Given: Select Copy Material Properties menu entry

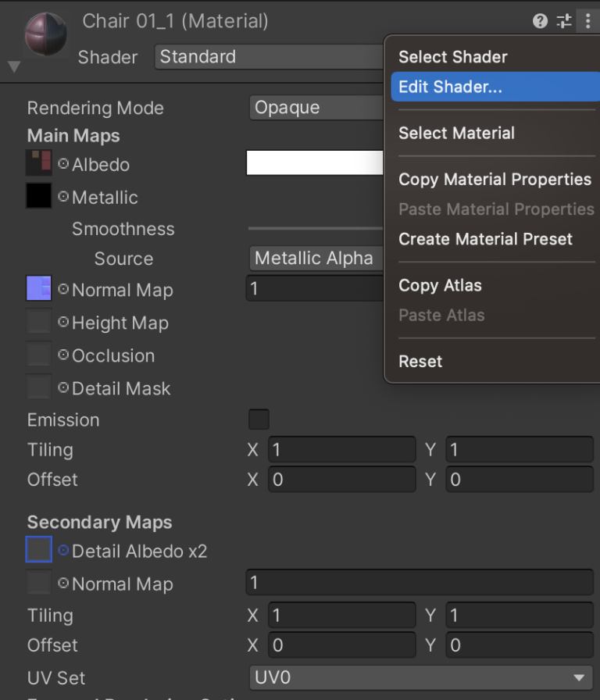Looking at the screenshot, I should (x=495, y=179).
